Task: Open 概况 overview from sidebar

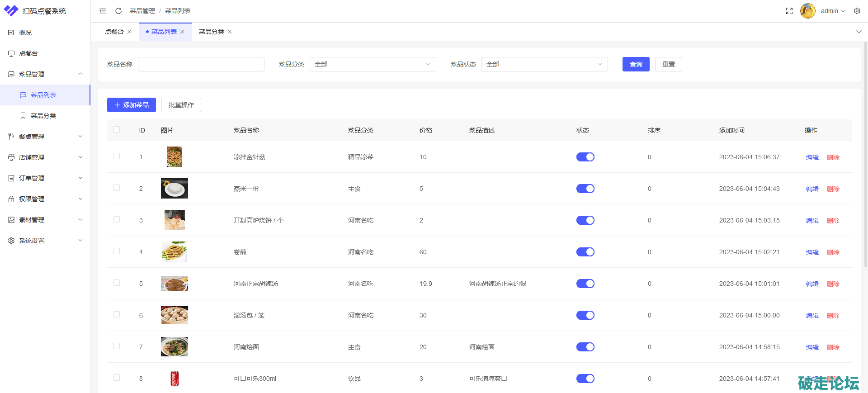Action: pyautogui.click(x=25, y=33)
